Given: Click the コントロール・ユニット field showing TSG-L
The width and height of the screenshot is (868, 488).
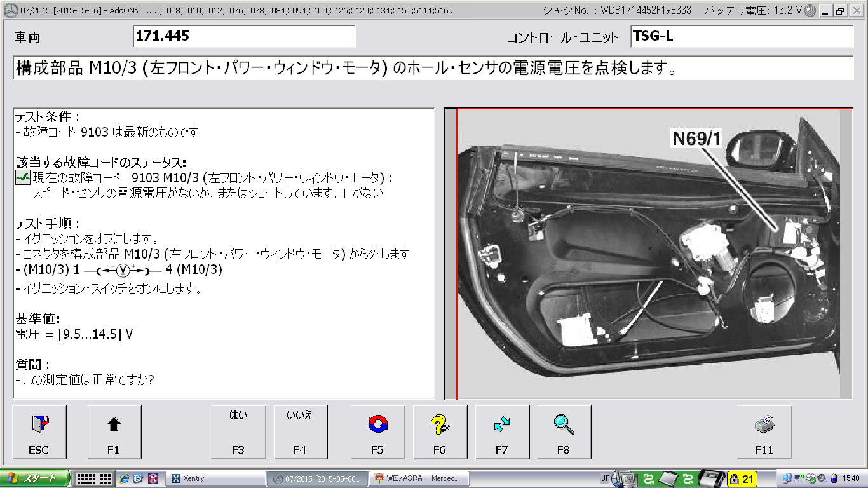Looking at the screenshot, I should click(741, 37).
